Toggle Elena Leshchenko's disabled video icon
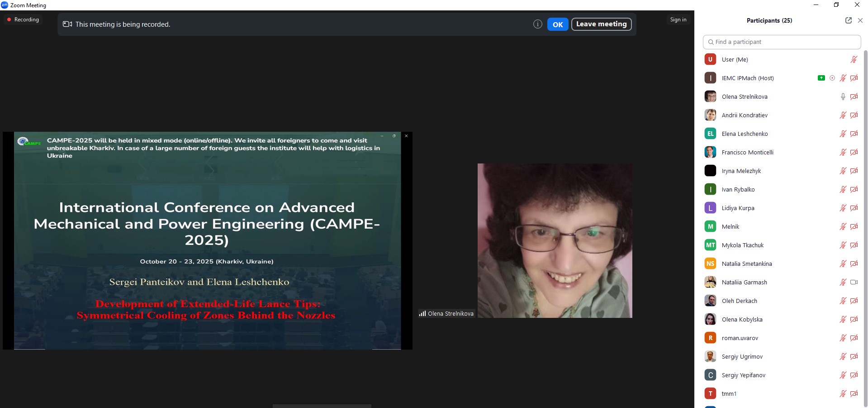The image size is (868, 408). point(854,134)
